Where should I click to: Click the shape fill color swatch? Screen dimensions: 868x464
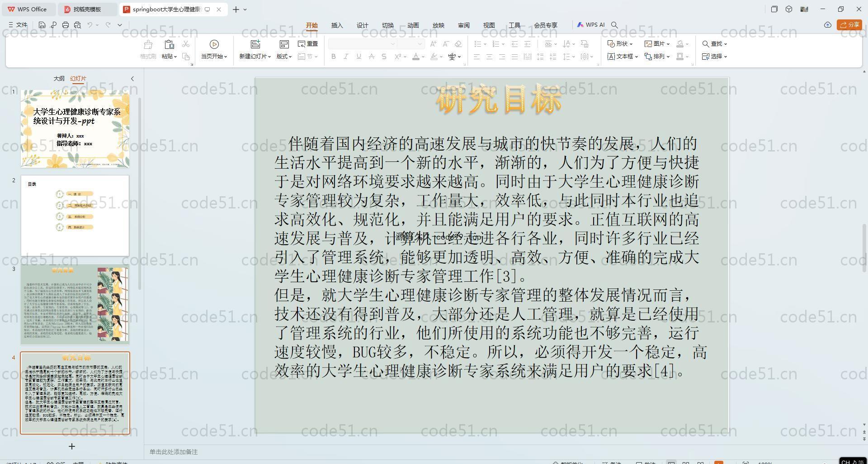click(680, 44)
